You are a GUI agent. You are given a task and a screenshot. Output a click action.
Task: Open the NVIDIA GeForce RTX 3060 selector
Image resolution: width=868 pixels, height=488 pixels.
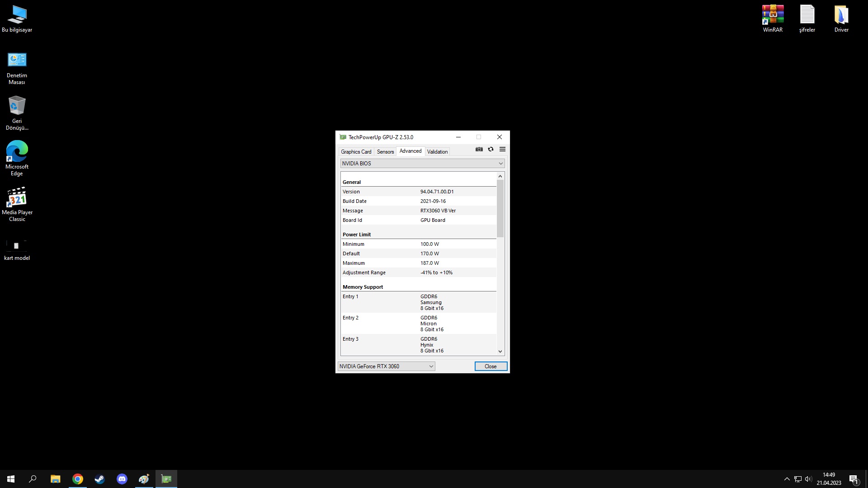click(386, 366)
